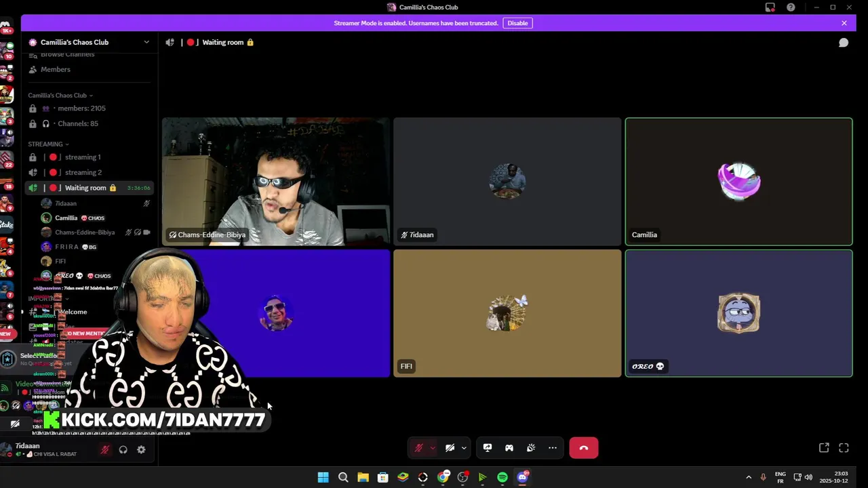Open server with 18 notification badge
Viewport: 868px width, 488px height.
7,182
